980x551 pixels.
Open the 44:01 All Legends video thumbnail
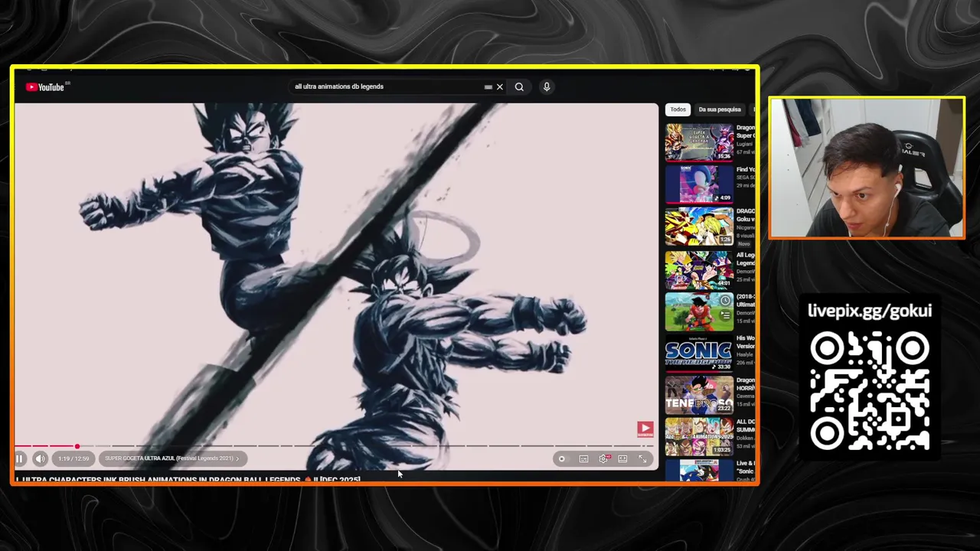699,269
